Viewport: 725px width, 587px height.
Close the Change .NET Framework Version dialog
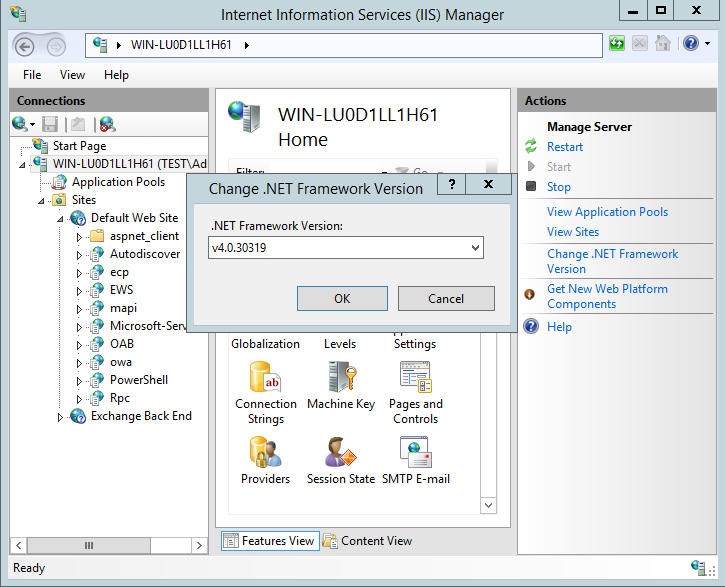click(488, 184)
